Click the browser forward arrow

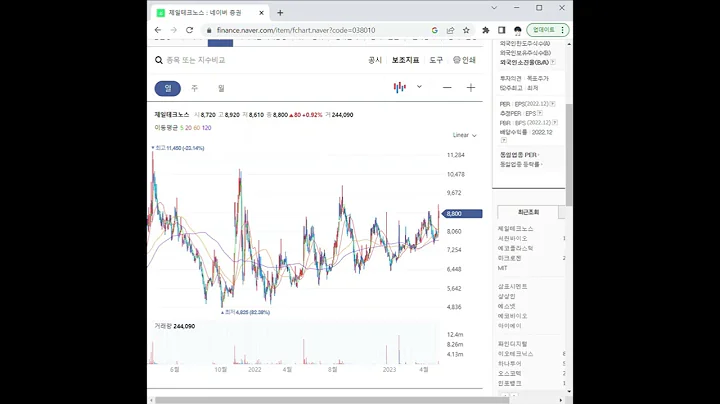(174, 30)
